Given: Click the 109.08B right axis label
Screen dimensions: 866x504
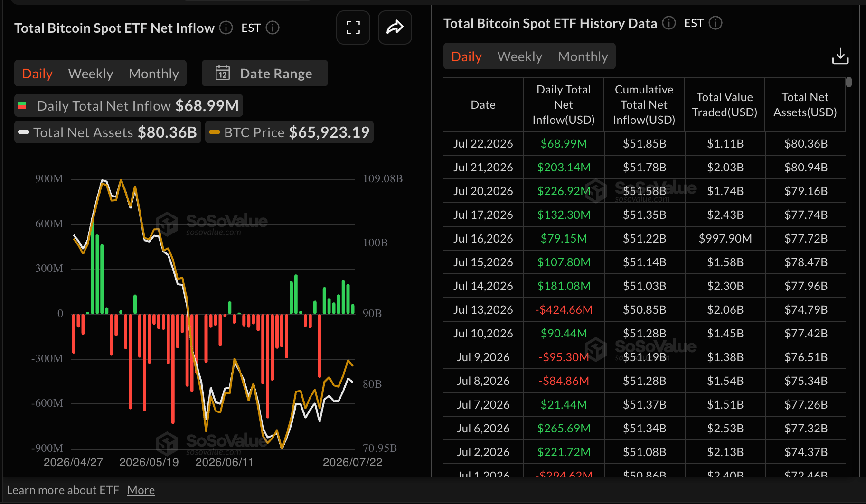Looking at the screenshot, I should coord(383,179).
